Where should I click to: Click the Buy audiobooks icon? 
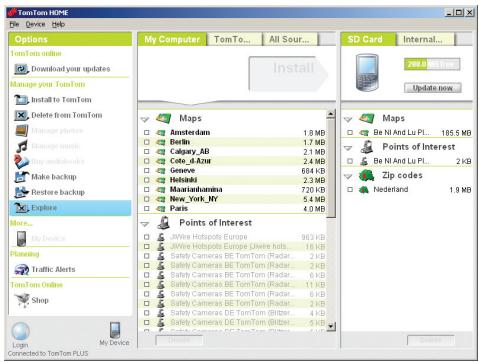click(21, 162)
